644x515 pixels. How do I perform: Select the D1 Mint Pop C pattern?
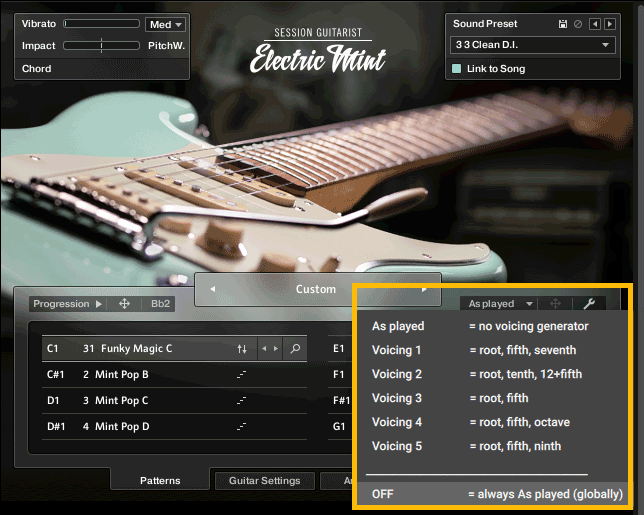175,400
